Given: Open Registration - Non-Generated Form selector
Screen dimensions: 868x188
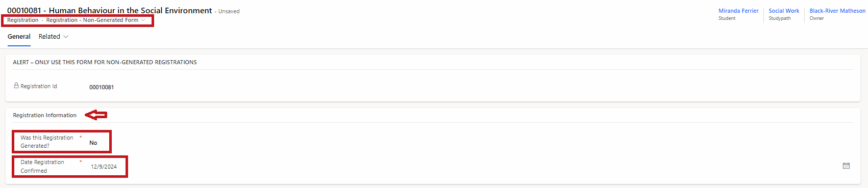Looking at the screenshot, I should coord(96,20).
